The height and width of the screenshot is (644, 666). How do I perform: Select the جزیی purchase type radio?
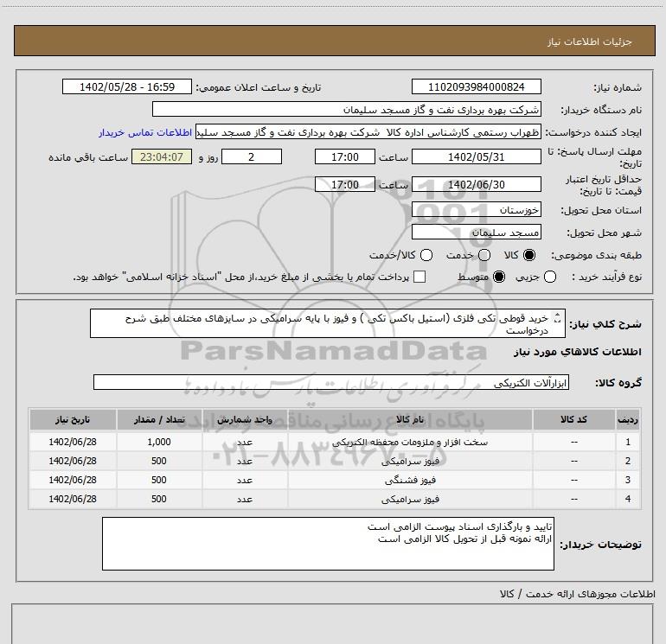coord(549,277)
